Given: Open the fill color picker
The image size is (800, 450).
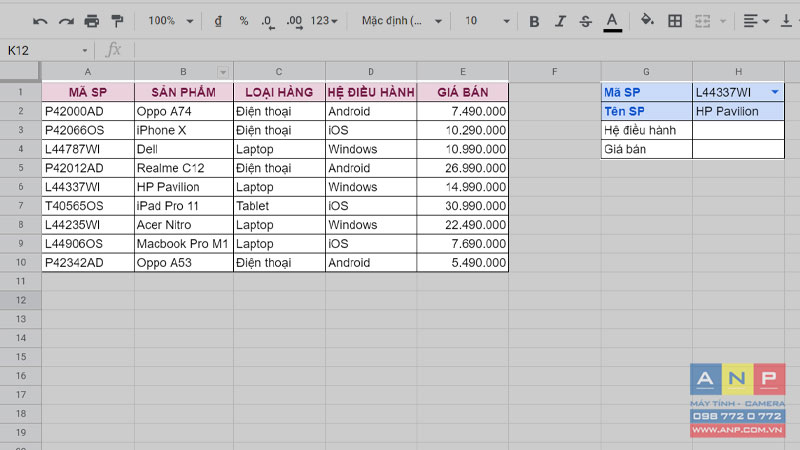Looking at the screenshot, I should pos(647,20).
